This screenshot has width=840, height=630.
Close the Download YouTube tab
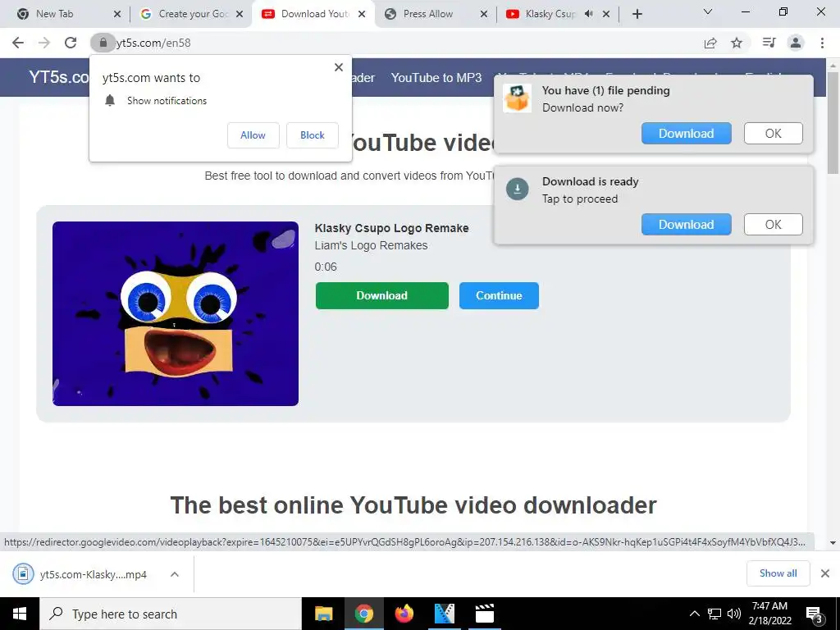pos(362,14)
